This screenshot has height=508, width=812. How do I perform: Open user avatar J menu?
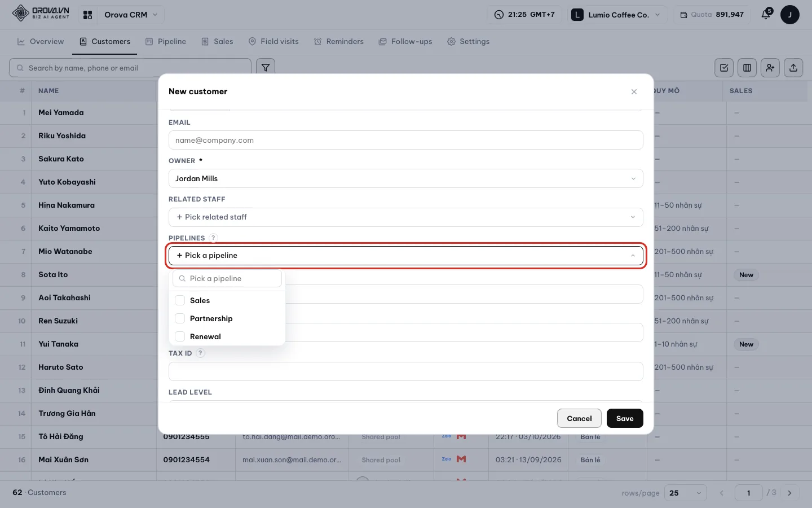pos(789,15)
